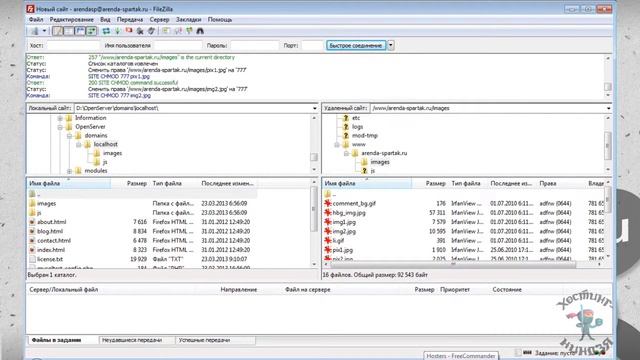This screenshot has width=640, height=360.
Task: Open the Редактирование menu
Action: tap(72, 20)
